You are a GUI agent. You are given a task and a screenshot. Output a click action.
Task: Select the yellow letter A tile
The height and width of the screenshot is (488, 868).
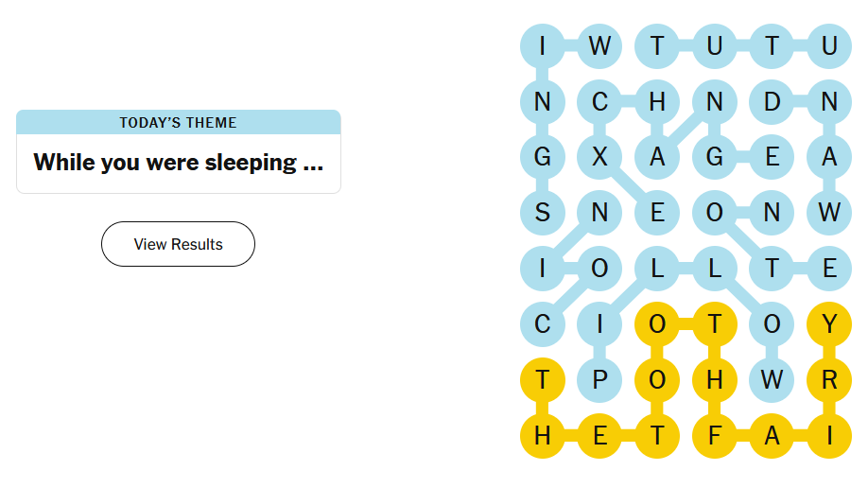click(x=772, y=436)
